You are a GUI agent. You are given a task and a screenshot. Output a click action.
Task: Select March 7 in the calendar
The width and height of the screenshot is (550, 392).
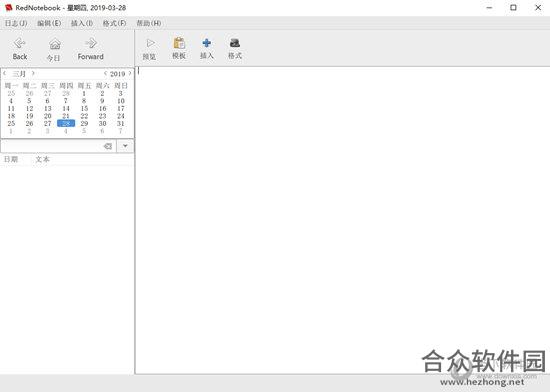coord(66,101)
